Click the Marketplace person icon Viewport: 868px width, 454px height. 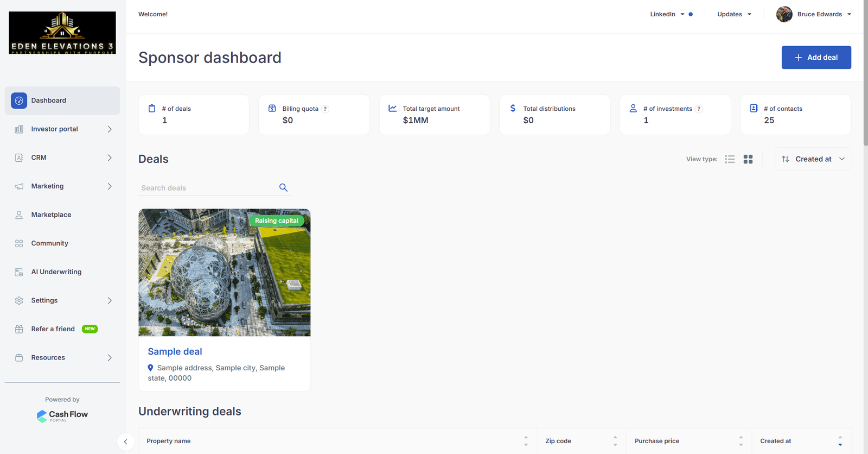click(19, 215)
